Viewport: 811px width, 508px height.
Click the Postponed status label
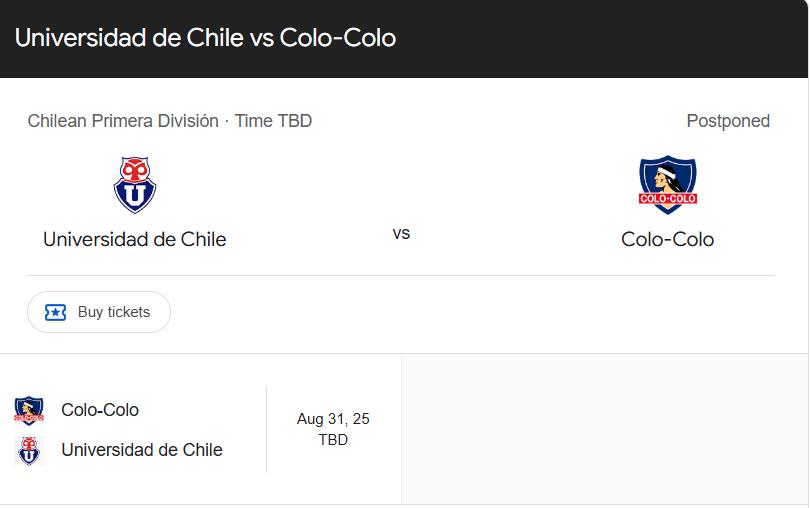coord(728,121)
